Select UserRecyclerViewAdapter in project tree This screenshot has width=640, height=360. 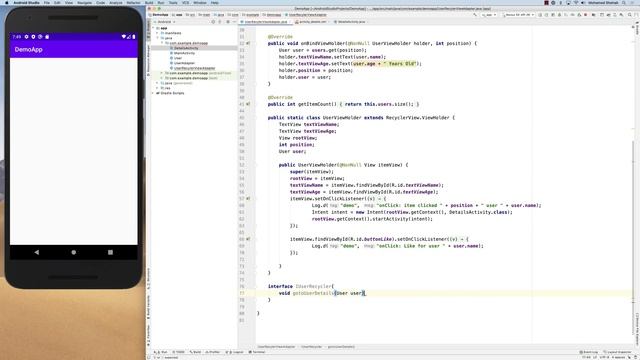point(194,68)
